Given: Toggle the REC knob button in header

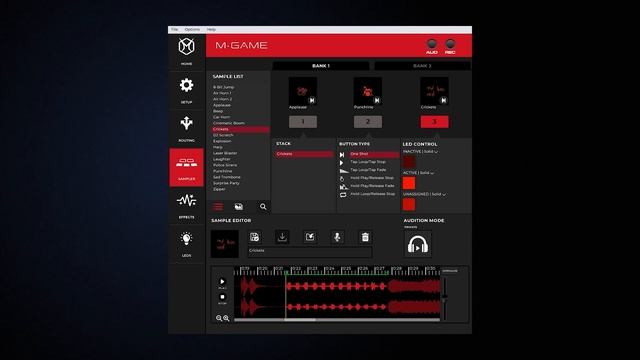Looking at the screenshot, I should tap(450, 44).
